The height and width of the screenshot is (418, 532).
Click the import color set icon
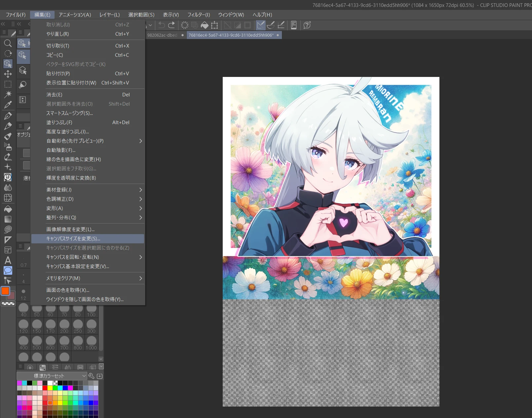99,376
